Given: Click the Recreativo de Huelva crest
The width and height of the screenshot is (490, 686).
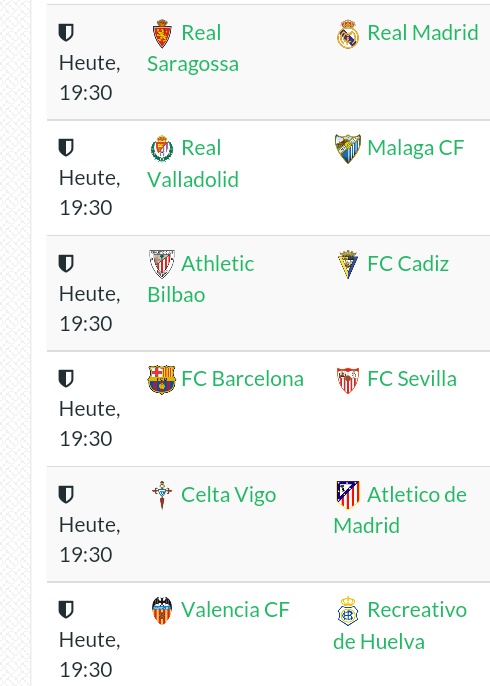Looking at the screenshot, I should pyautogui.click(x=348, y=611).
